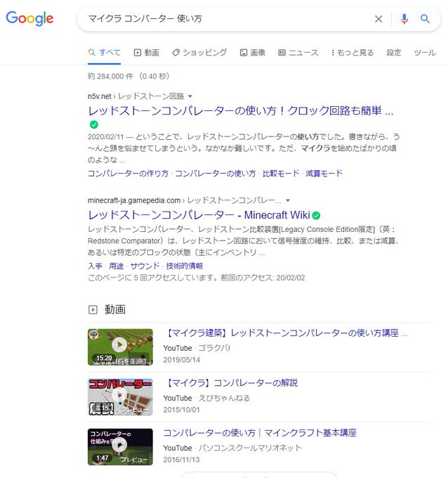
Task: Open sitelink 減算モード
Action: click(x=324, y=174)
